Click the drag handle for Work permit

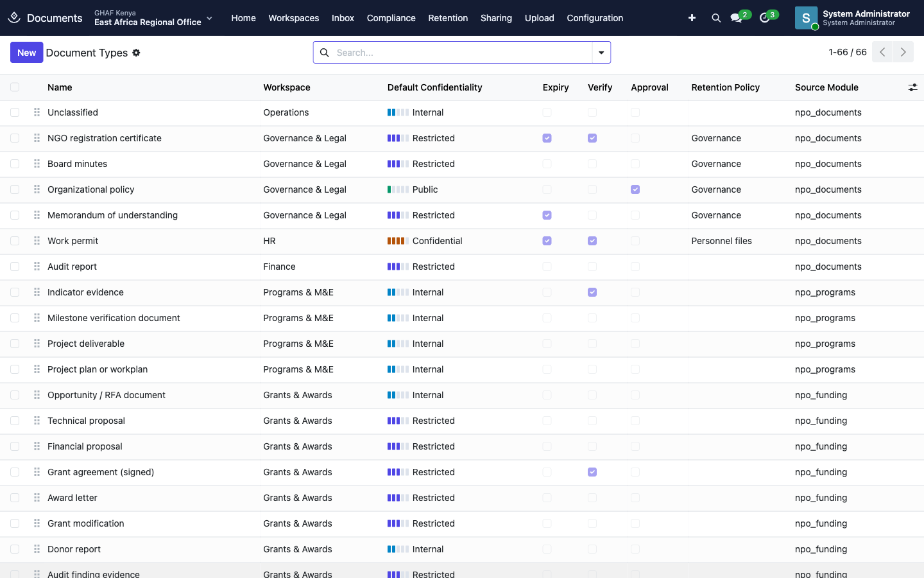37,241
